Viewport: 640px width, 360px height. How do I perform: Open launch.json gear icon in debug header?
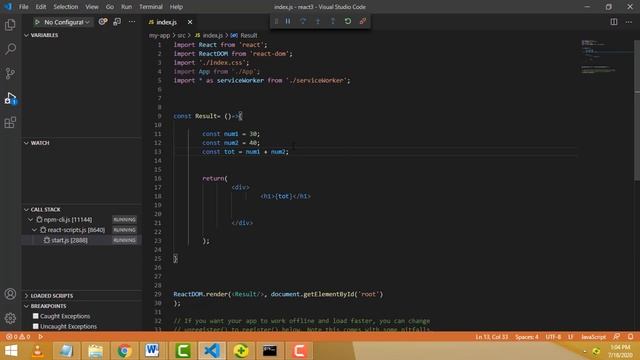point(103,22)
